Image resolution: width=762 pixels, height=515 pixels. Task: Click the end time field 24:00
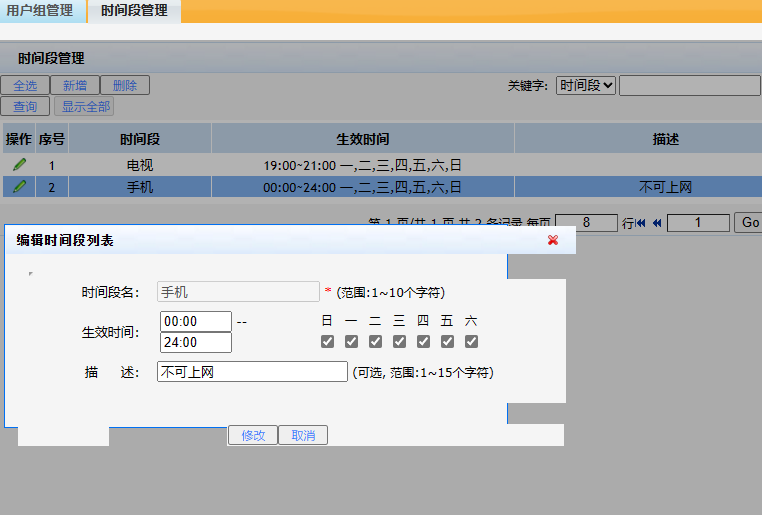click(x=196, y=343)
